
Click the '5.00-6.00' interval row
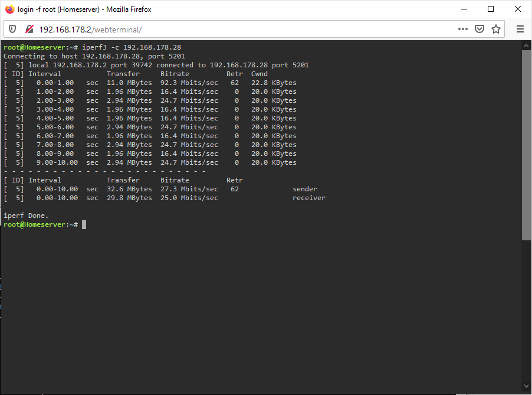(150, 127)
